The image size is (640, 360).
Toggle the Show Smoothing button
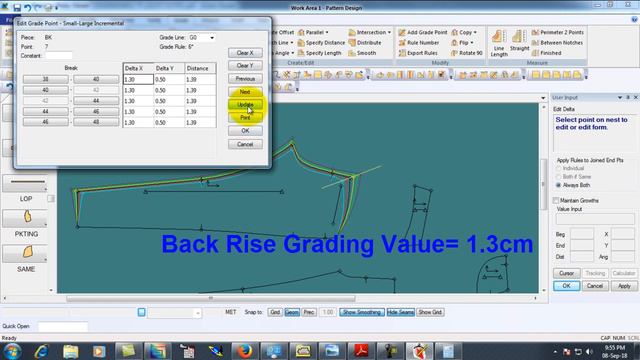coord(362,312)
